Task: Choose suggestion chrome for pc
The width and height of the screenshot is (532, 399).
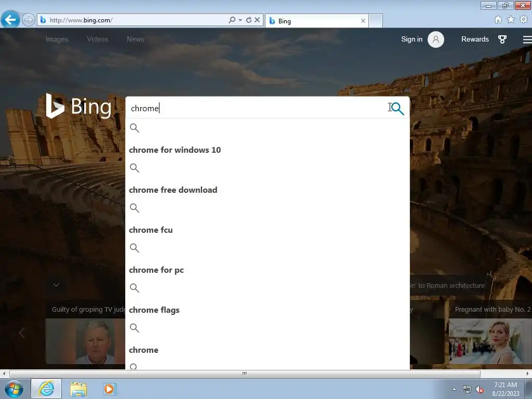Action: [156, 270]
